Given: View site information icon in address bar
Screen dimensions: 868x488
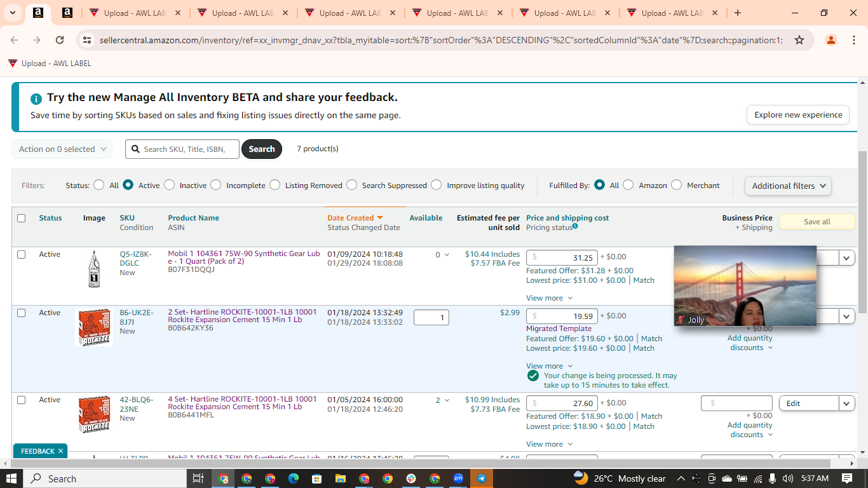Looking at the screenshot, I should [x=87, y=40].
